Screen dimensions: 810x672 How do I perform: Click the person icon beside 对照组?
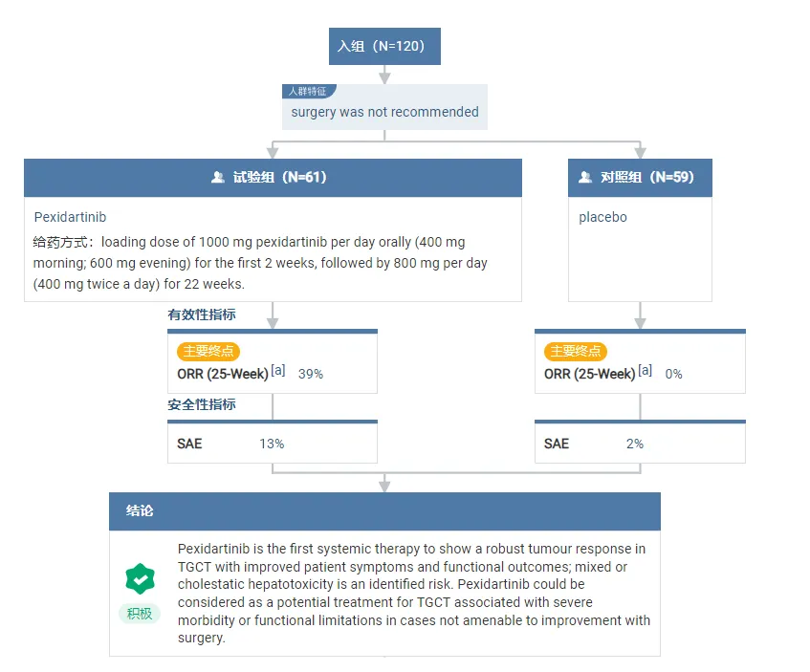585,178
